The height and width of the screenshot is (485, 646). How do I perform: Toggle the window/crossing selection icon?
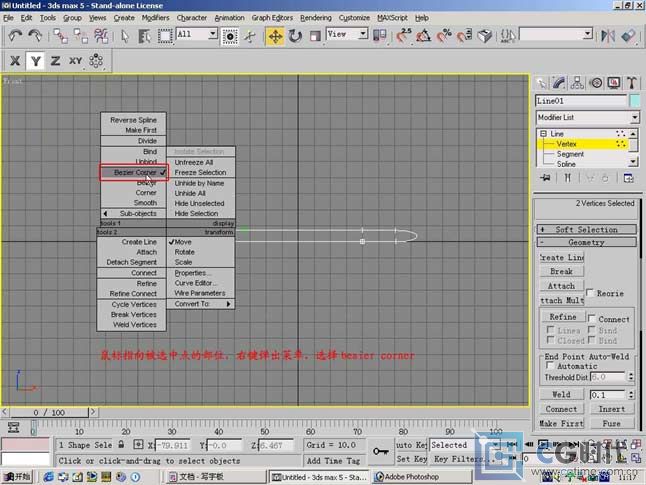click(229, 37)
